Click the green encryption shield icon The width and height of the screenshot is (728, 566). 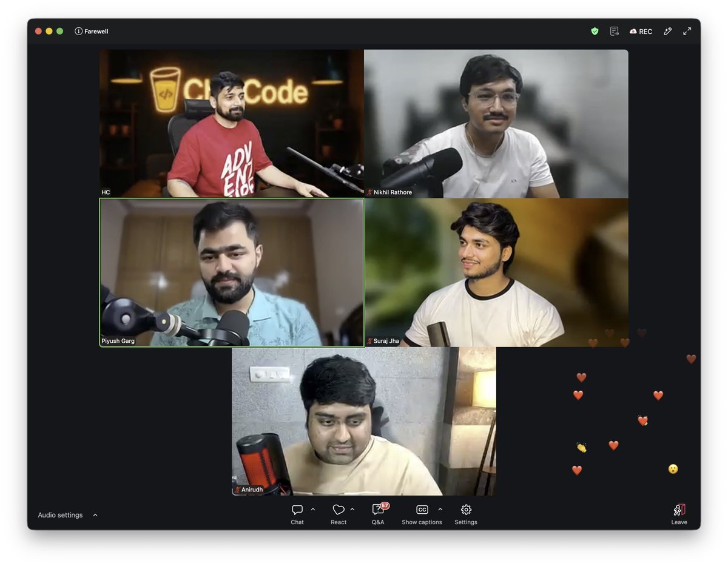595,31
